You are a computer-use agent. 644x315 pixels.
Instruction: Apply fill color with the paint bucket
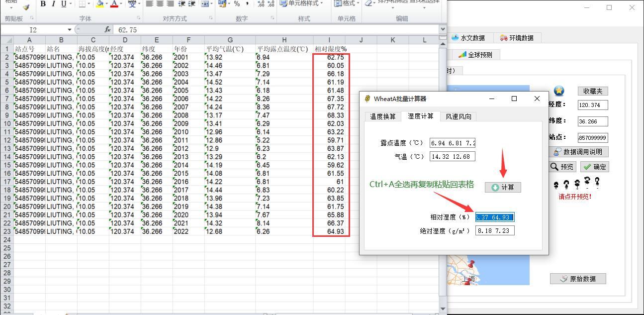(100, 4)
